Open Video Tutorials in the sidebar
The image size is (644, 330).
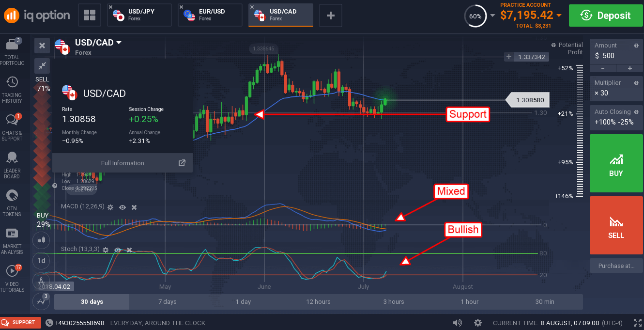coord(12,279)
